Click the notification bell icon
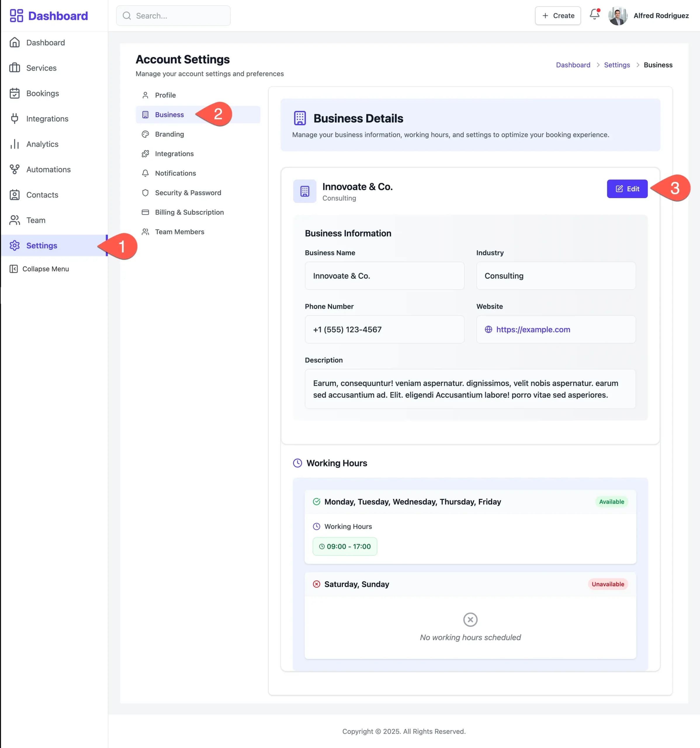This screenshot has height=748, width=700. (594, 15)
